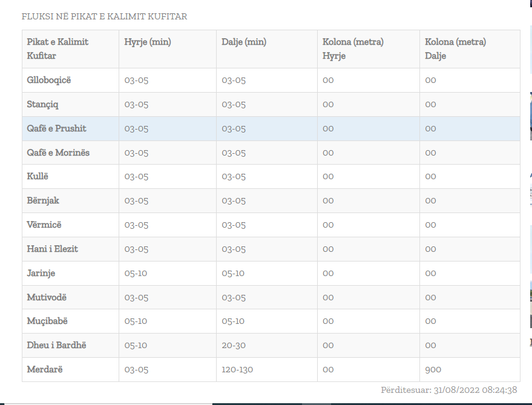The height and width of the screenshot is (405, 532).
Task: Click the Stançiq border crossing name
Action: 43,104
